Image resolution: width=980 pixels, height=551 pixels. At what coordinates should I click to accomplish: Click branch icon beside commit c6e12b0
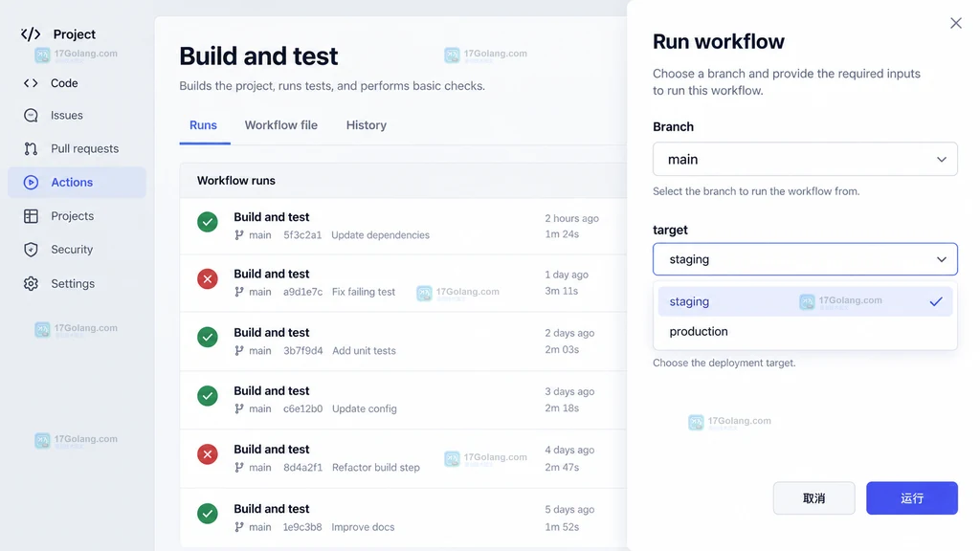[238, 408]
